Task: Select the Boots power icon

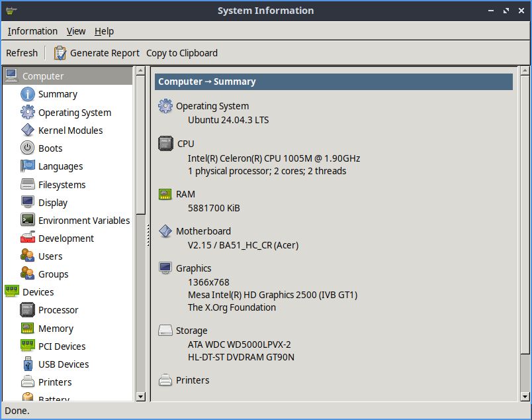Action: pyautogui.click(x=27, y=148)
